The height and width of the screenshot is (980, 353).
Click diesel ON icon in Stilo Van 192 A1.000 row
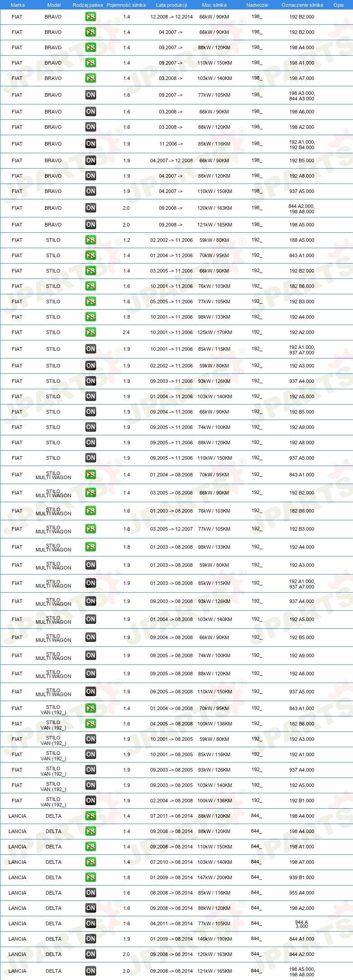click(x=91, y=754)
